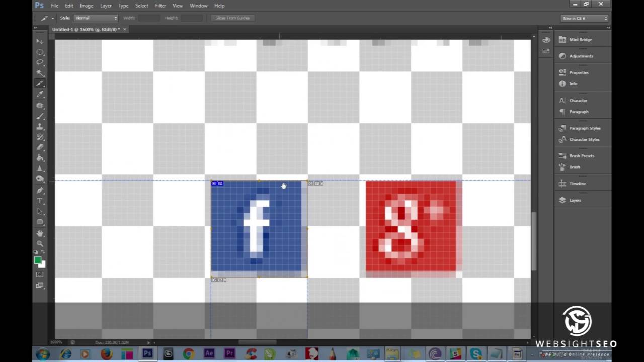Open the Info panel
The height and width of the screenshot is (362, 644).
pyautogui.click(x=573, y=84)
